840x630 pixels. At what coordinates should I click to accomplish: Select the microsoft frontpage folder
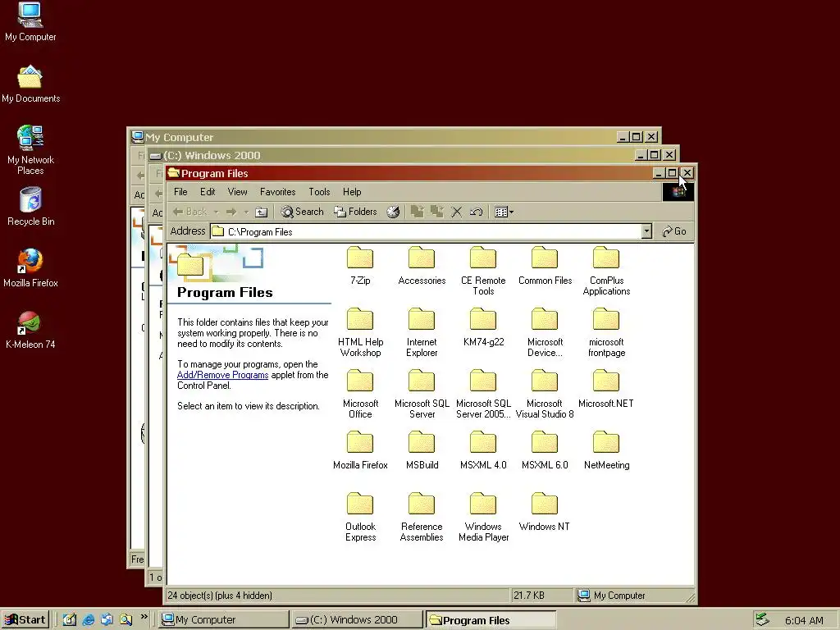tap(606, 332)
